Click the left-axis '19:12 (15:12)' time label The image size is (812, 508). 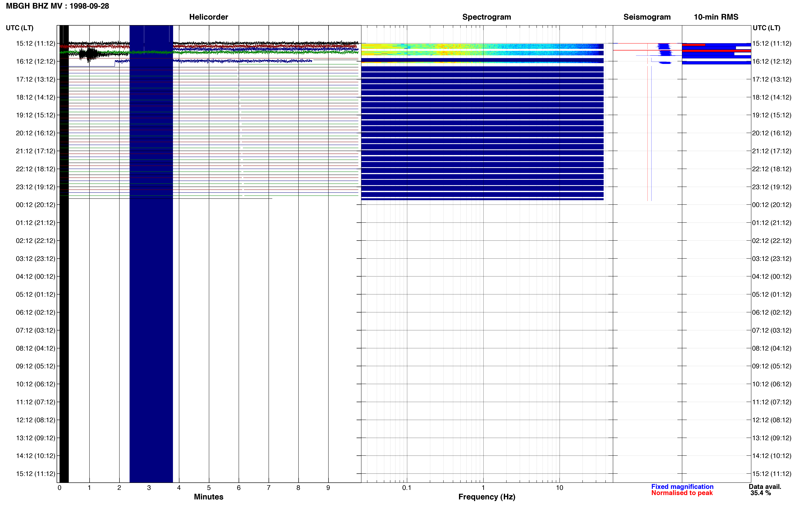click(x=36, y=115)
